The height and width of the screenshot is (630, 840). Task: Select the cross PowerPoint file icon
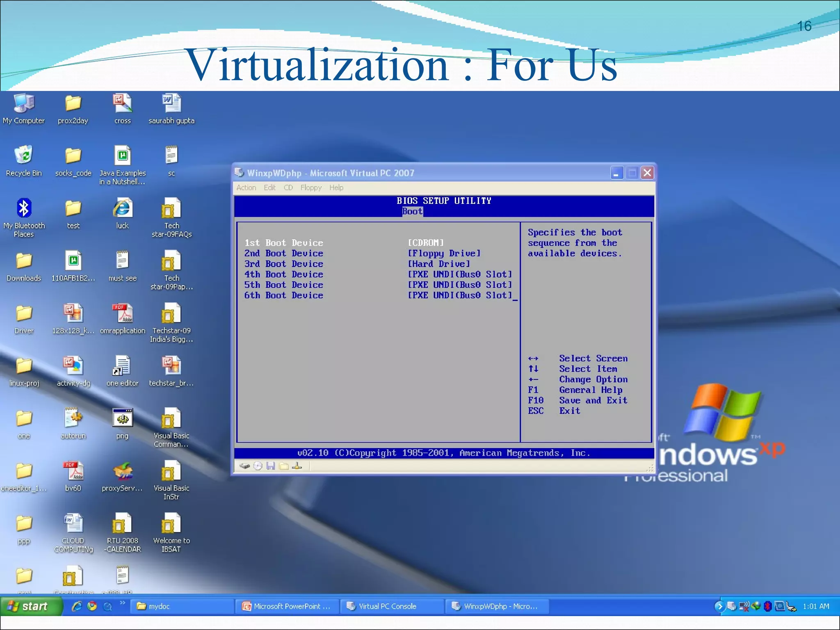(x=122, y=109)
